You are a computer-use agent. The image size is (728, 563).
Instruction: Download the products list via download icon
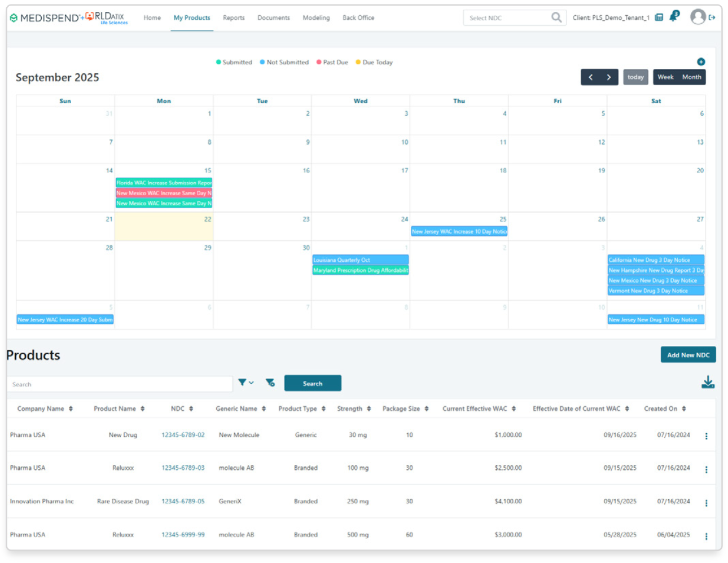click(708, 383)
